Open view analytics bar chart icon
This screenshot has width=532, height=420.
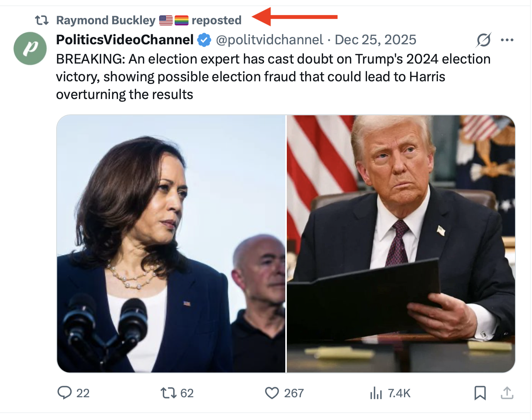point(376,393)
